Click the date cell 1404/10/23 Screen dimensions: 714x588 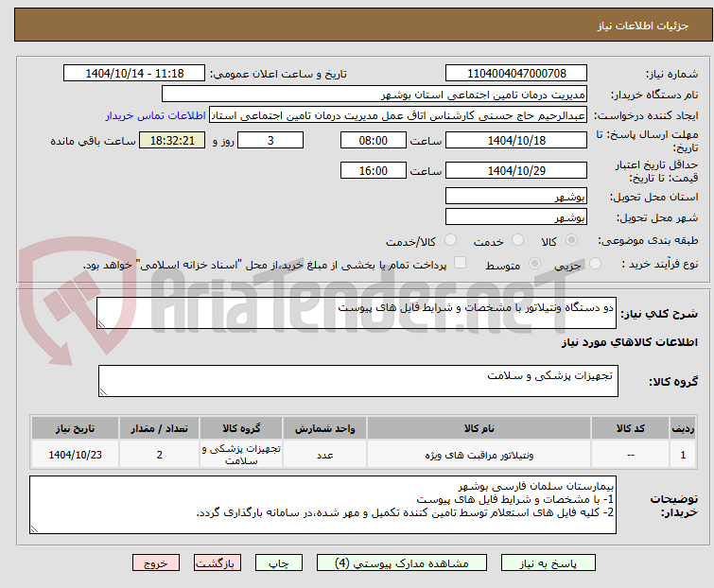coord(75,455)
